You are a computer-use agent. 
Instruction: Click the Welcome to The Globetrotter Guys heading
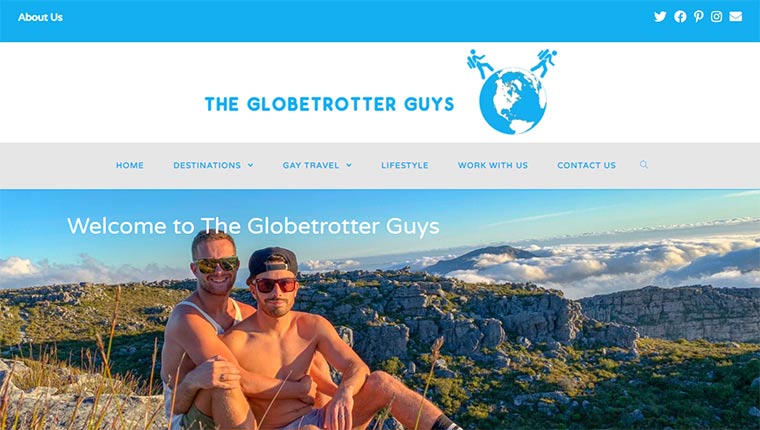coord(253,226)
